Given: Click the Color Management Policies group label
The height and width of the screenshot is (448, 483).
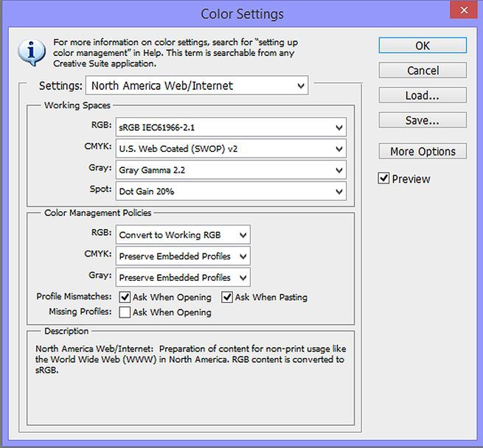Looking at the screenshot, I should click(97, 213).
